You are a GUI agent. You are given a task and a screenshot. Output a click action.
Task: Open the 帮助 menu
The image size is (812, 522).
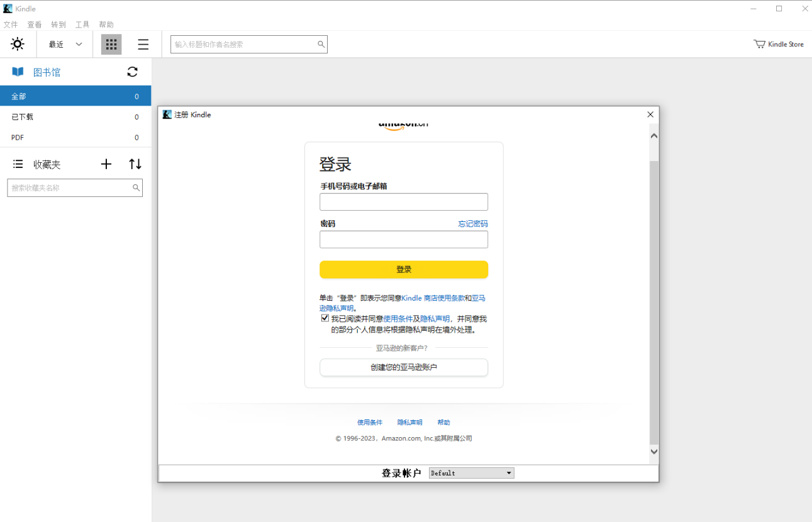pyautogui.click(x=106, y=25)
